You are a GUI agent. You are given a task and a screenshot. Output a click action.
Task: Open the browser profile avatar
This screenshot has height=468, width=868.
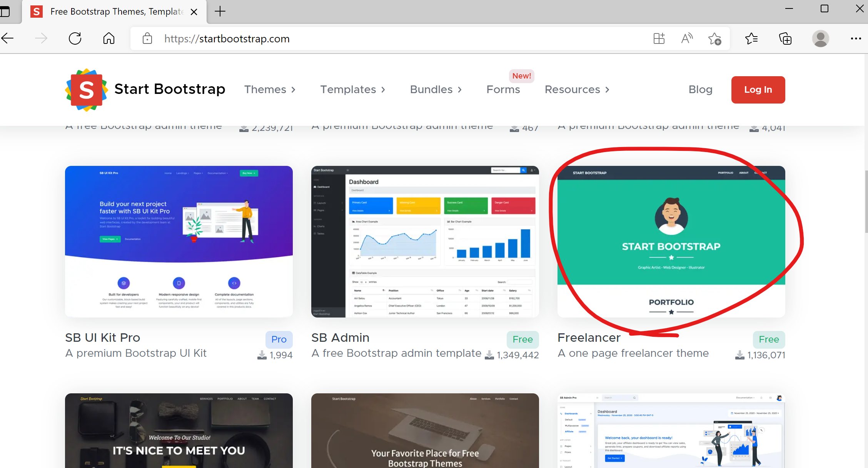tap(820, 38)
